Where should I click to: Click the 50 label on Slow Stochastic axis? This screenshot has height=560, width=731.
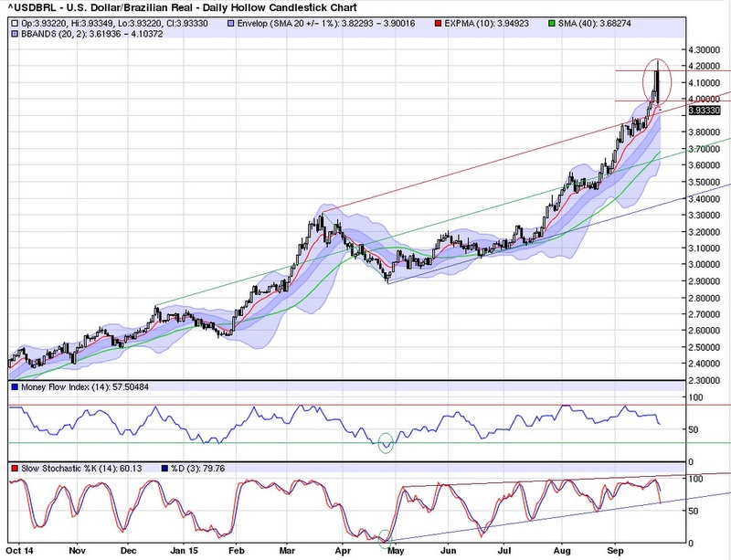point(694,511)
